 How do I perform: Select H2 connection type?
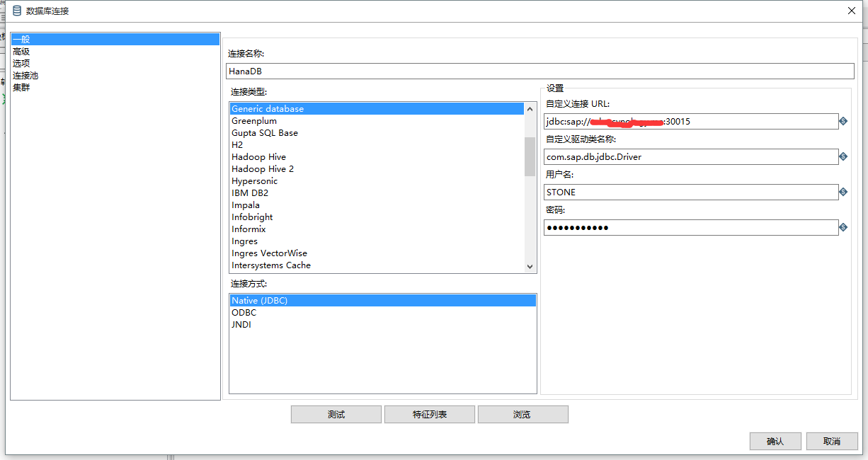(377, 145)
